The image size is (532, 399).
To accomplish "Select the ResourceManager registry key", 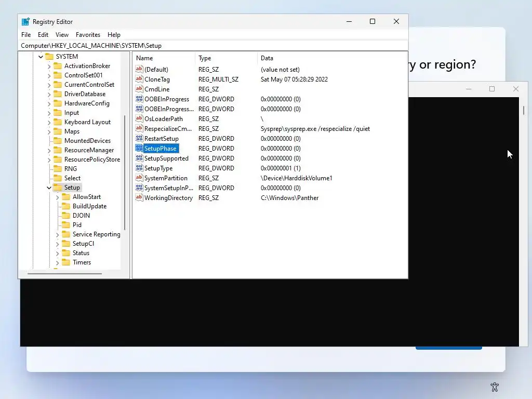I will tap(89, 150).
